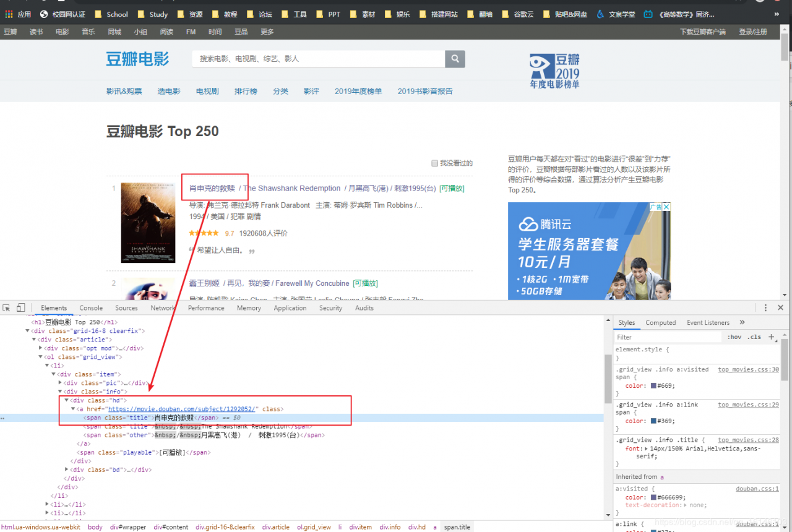Open the Application tab

[x=290, y=308]
